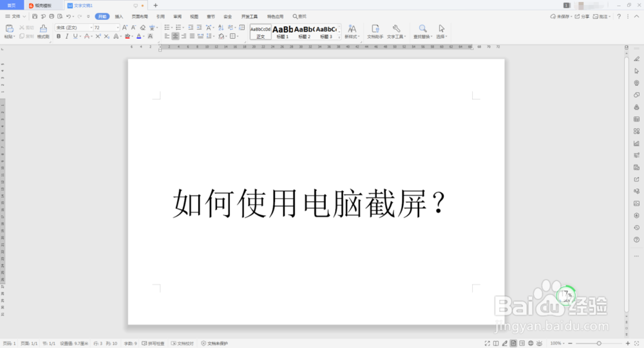Screen dimensions: 644x348
Task: Toggle center alignment
Action: (175, 37)
